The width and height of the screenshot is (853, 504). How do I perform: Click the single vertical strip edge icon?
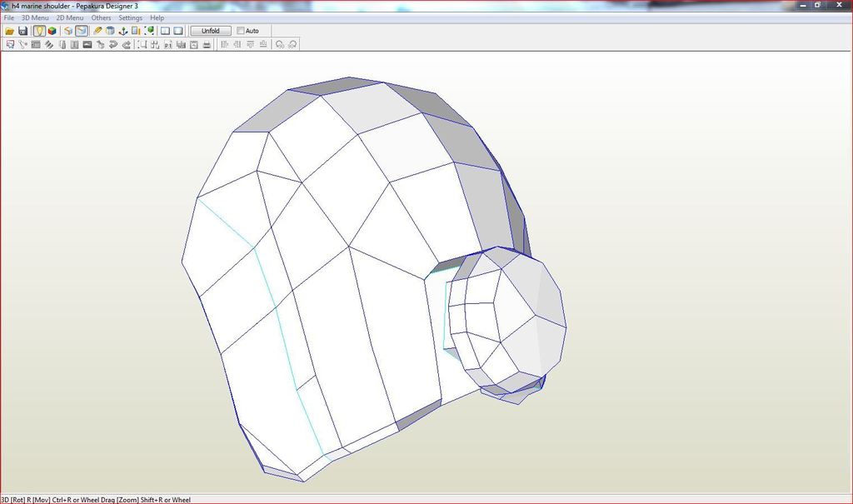(62, 45)
